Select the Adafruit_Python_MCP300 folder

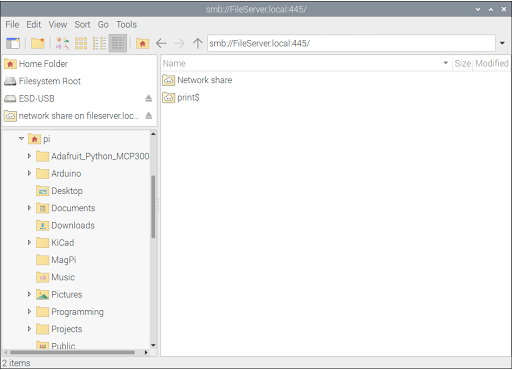pyautogui.click(x=93, y=156)
